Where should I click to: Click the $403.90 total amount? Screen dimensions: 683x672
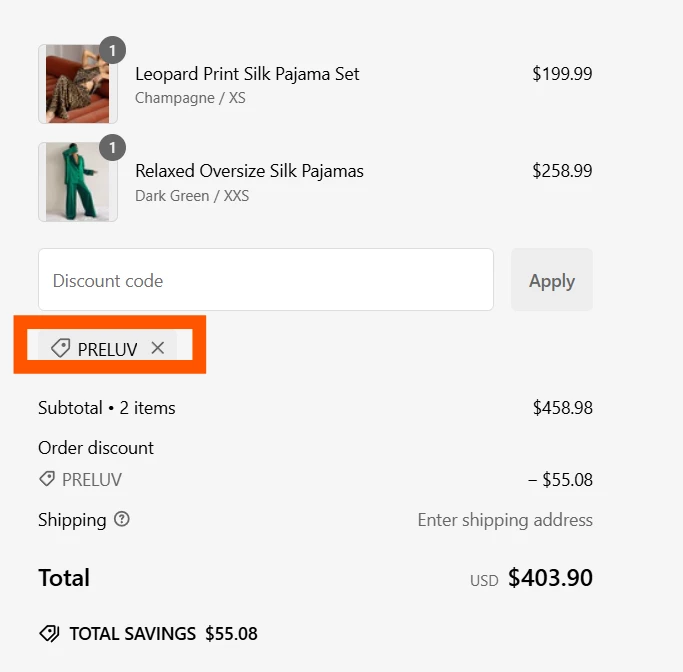[550, 578]
